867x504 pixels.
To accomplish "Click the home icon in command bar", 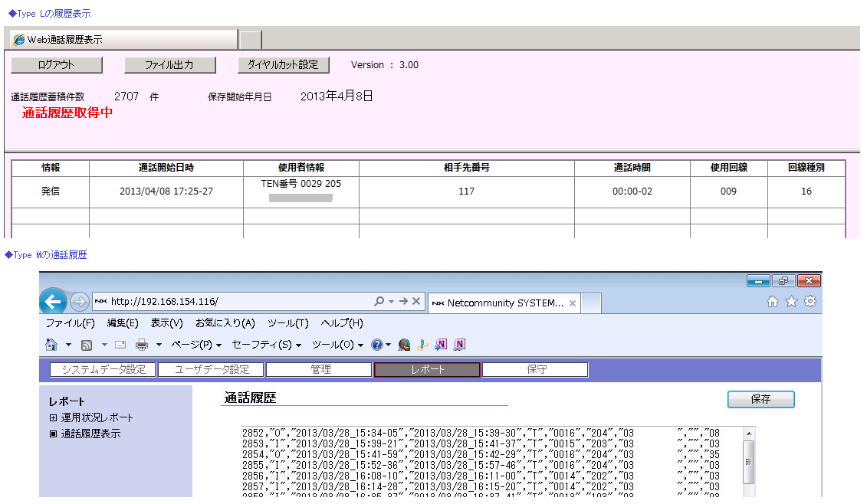I will pos(51,345).
